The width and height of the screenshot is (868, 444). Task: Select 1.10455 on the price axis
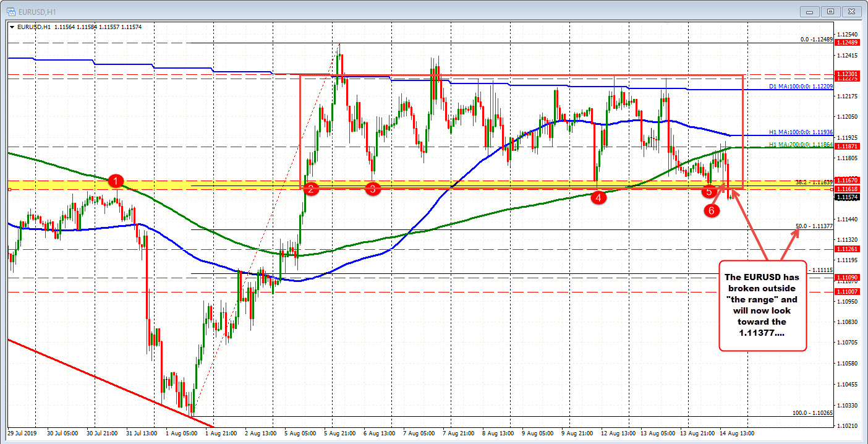[848, 384]
